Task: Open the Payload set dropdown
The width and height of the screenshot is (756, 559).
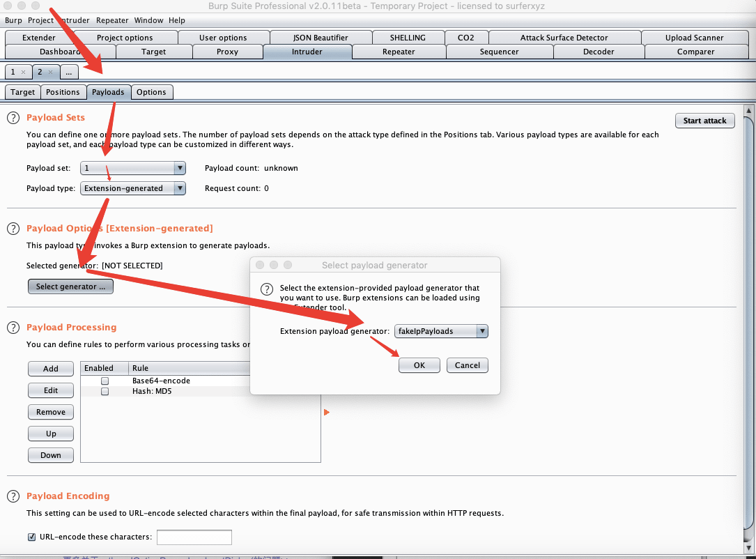Action: [x=132, y=168]
